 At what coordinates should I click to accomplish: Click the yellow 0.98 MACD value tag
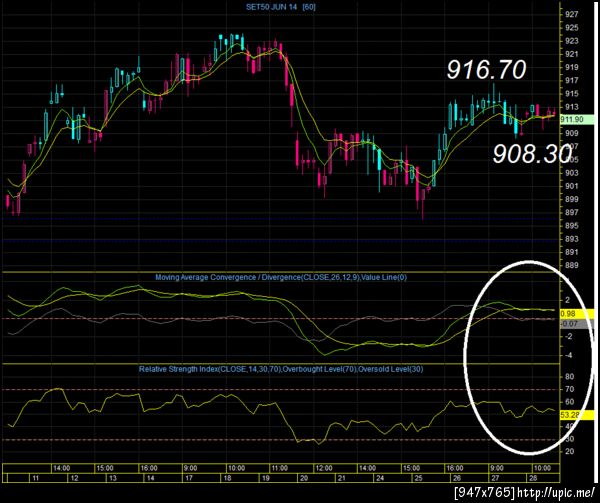click(577, 314)
